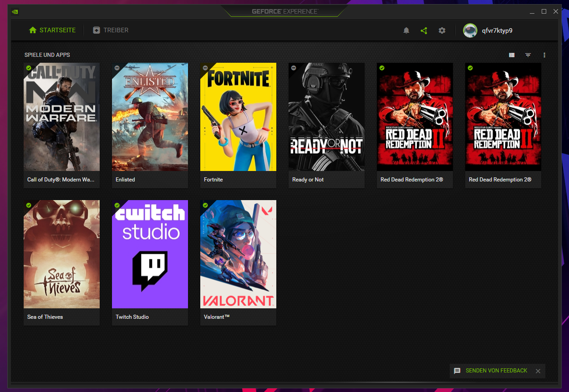The width and height of the screenshot is (569, 392).
Task: Click the 'Twitch Studio' title label
Action: point(132,317)
